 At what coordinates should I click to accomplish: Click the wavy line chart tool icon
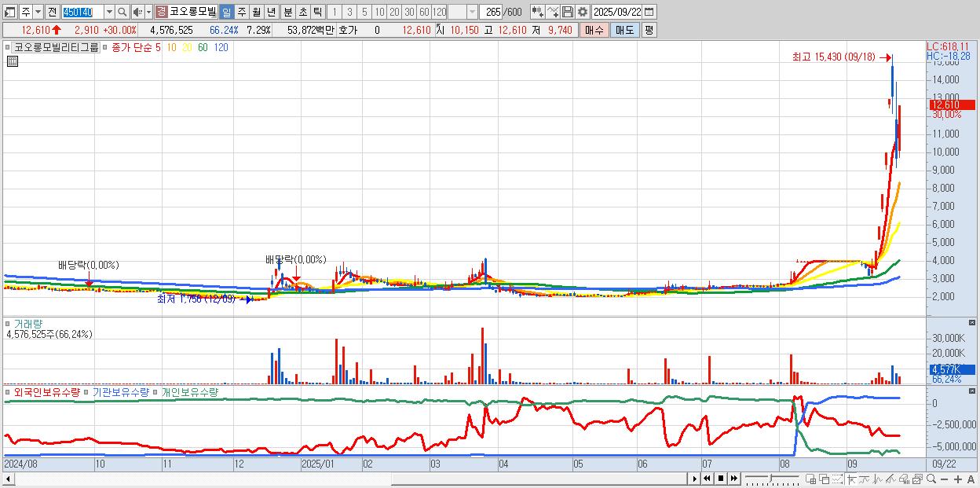pyautogui.click(x=865, y=479)
